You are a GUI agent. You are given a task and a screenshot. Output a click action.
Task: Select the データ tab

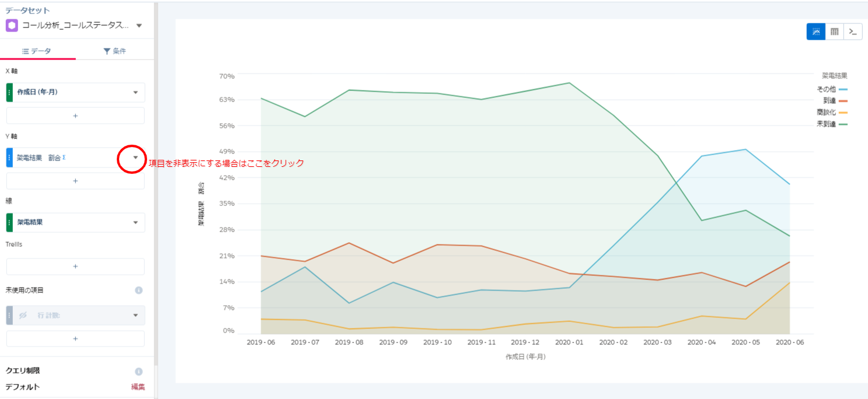tap(37, 51)
